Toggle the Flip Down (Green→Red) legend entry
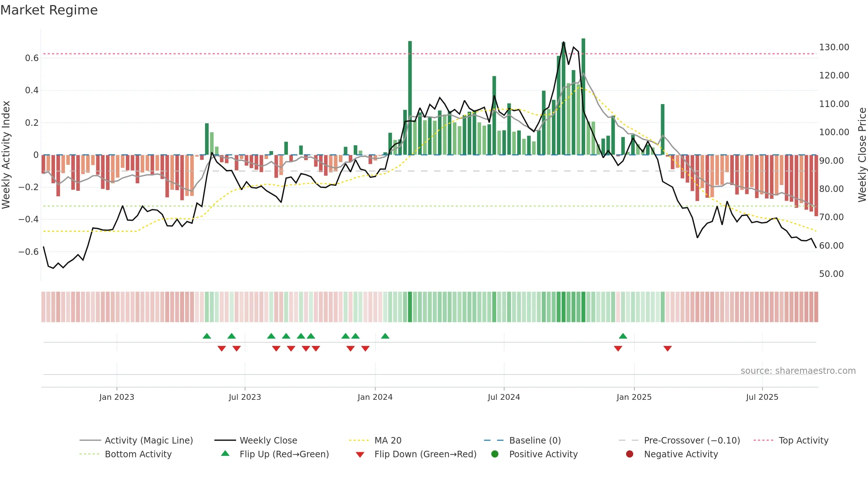The width and height of the screenshot is (868, 488). (416, 454)
